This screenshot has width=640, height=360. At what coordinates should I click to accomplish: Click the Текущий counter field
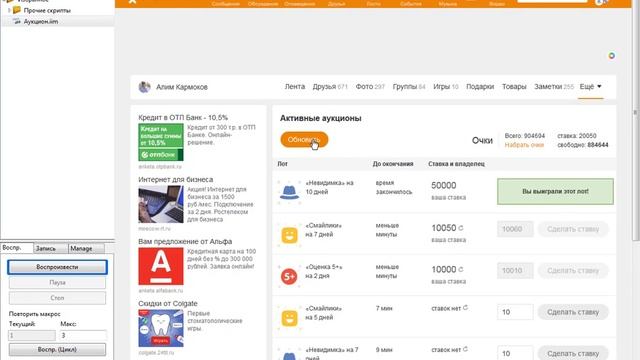pyautogui.click(x=32, y=335)
